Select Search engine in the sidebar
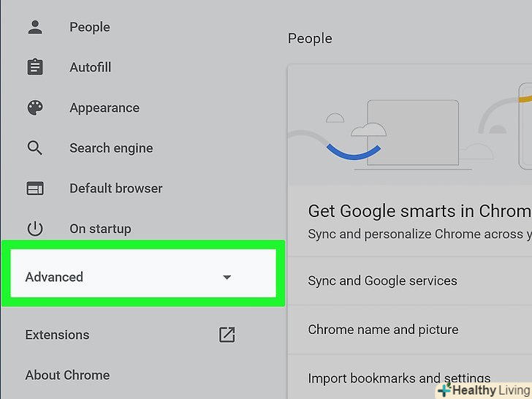Screen dimensions: 532x399 click(x=111, y=148)
